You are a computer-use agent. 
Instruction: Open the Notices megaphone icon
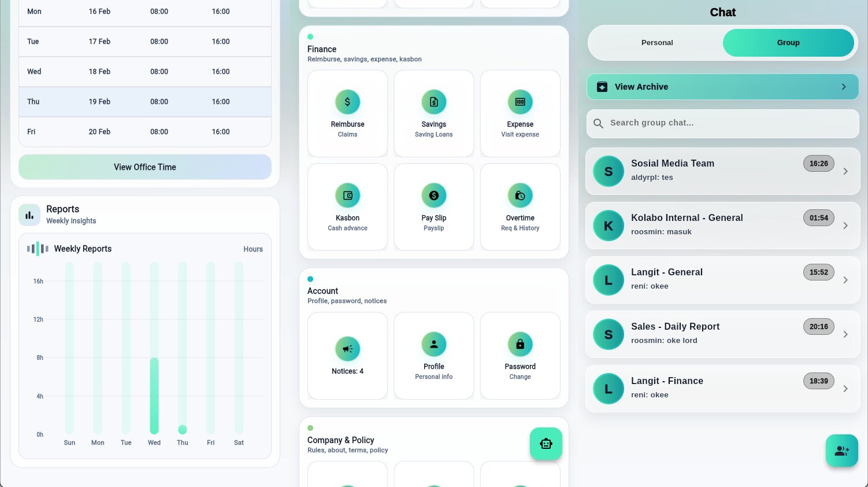coord(347,349)
